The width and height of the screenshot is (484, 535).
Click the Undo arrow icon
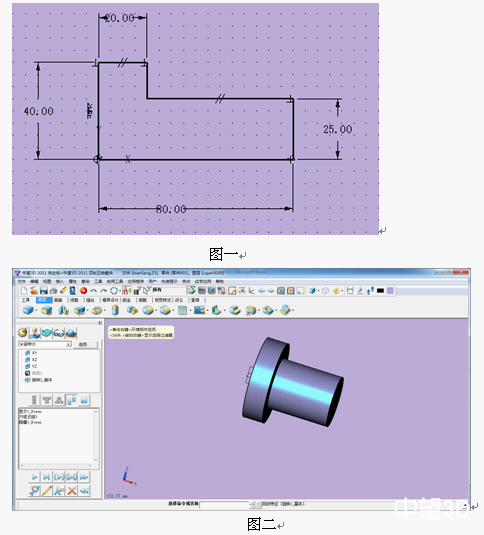click(93, 291)
